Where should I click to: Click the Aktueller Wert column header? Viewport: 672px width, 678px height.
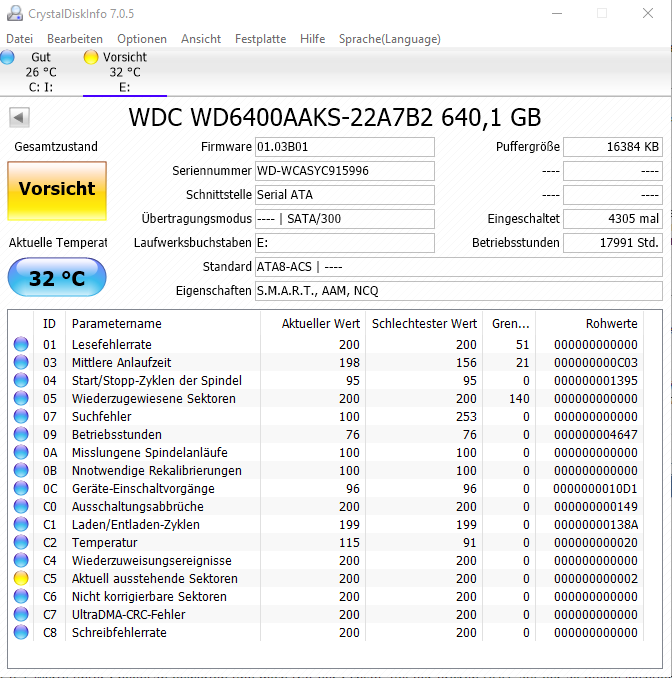313,323
